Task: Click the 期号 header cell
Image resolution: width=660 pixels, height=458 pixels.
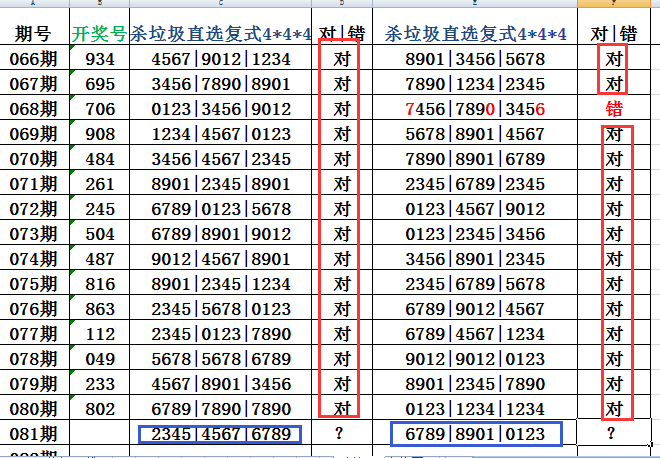Action: [x=34, y=34]
